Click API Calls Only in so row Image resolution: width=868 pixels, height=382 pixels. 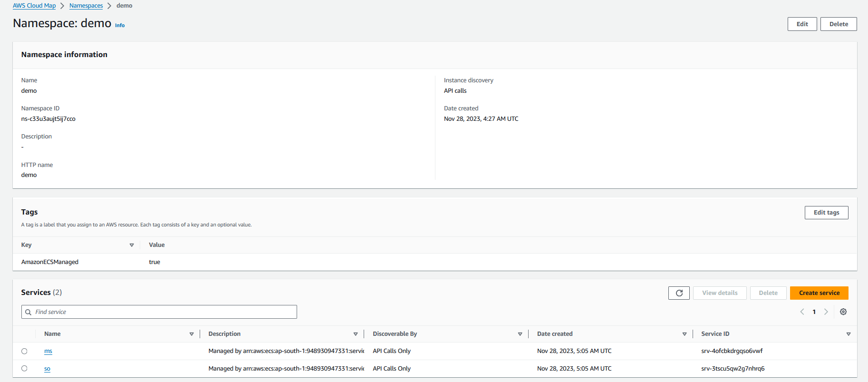click(x=392, y=369)
